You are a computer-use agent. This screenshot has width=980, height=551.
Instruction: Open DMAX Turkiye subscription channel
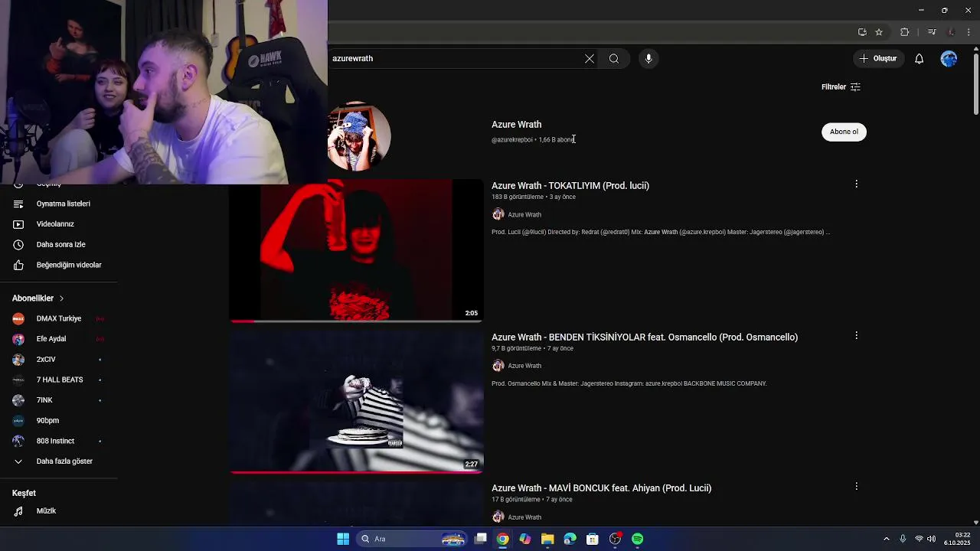pos(59,318)
